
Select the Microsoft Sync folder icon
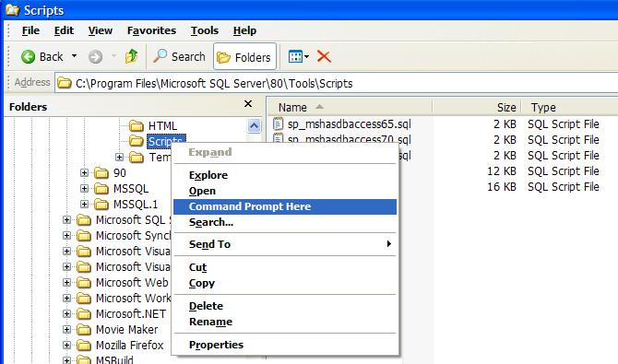tap(84, 236)
